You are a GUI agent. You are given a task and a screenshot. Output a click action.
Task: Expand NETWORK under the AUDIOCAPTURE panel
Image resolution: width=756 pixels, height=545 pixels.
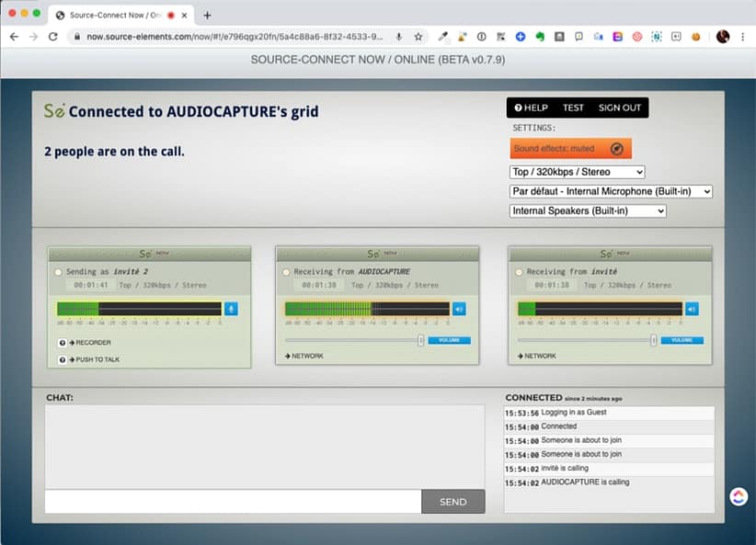304,356
